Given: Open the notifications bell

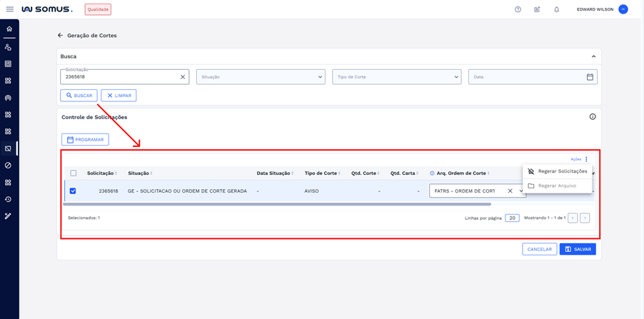Looking at the screenshot, I should pyautogui.click(x=557, y=9).
